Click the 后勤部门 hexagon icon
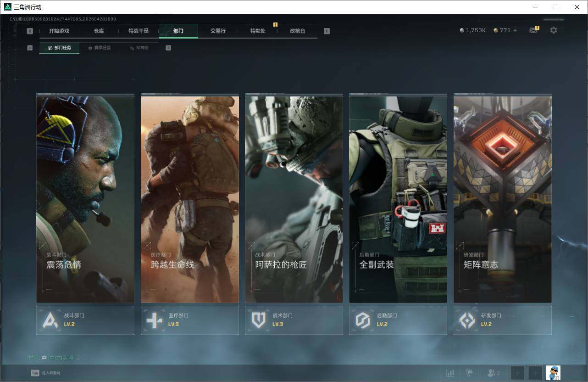Image resolution: width=588 pixels, height=382 pixels. tap(363, 320)
